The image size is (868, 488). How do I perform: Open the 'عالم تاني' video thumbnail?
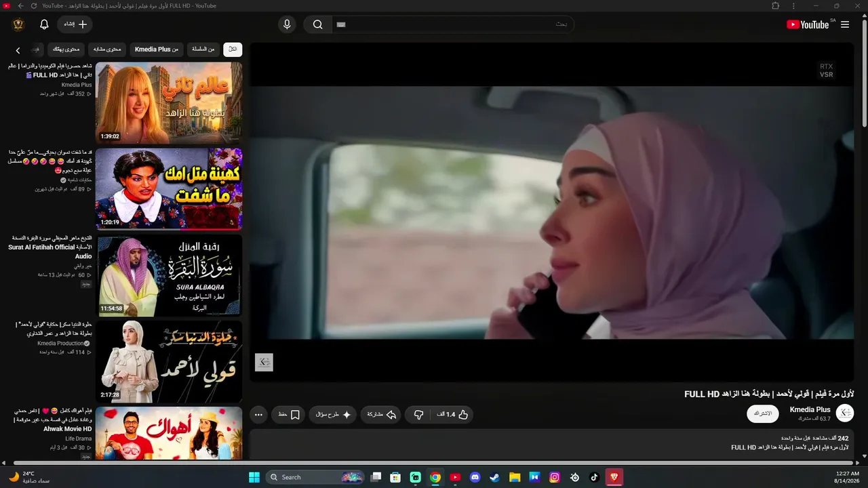(x=169, y=103)
